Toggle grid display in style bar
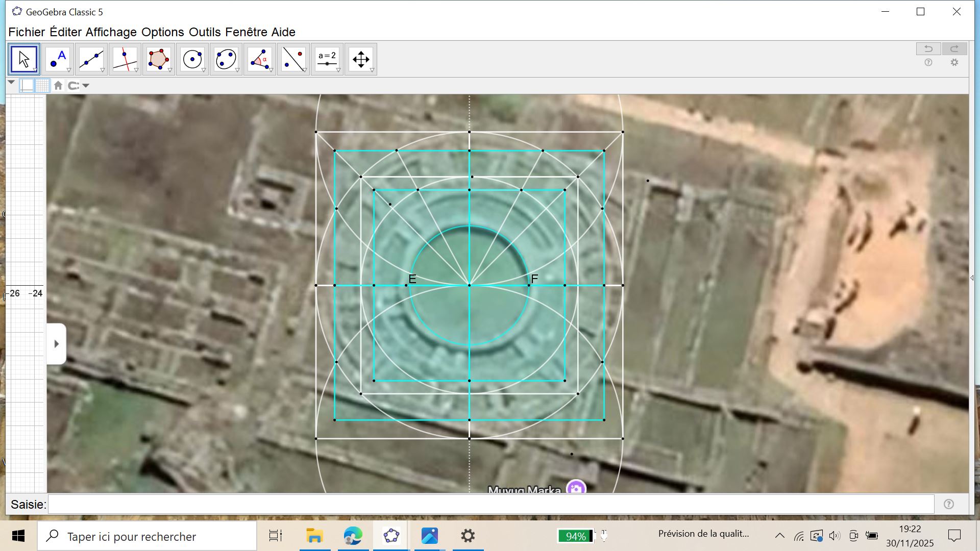The height and width of the screenshot is (551, 980). pyautogui.click(x=42, y=86)
